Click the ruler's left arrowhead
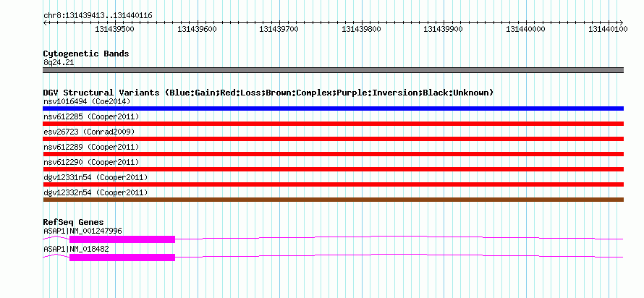The image size is (644, 298). [45, 22]
